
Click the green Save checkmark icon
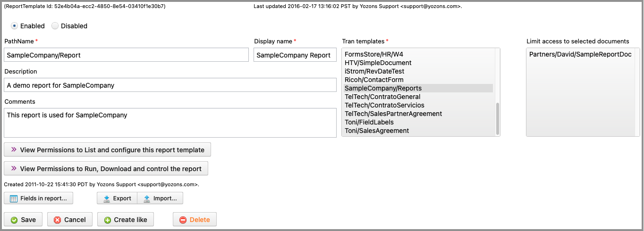pos(14,220)
